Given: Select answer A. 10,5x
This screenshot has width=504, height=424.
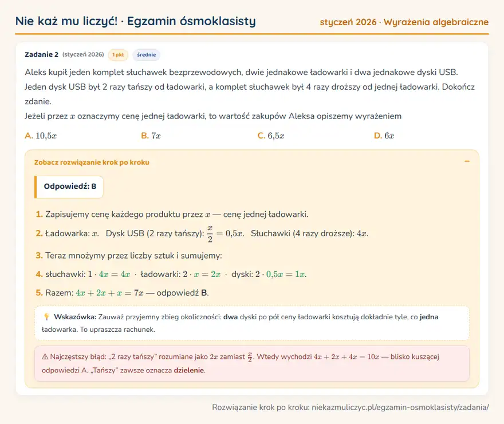Looking at the screenshot, I should pos(41,136).
